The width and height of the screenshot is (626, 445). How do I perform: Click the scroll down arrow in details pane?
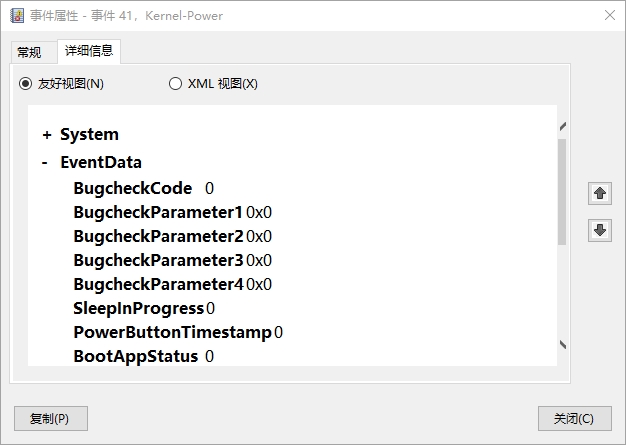click(x=563, y=344)
